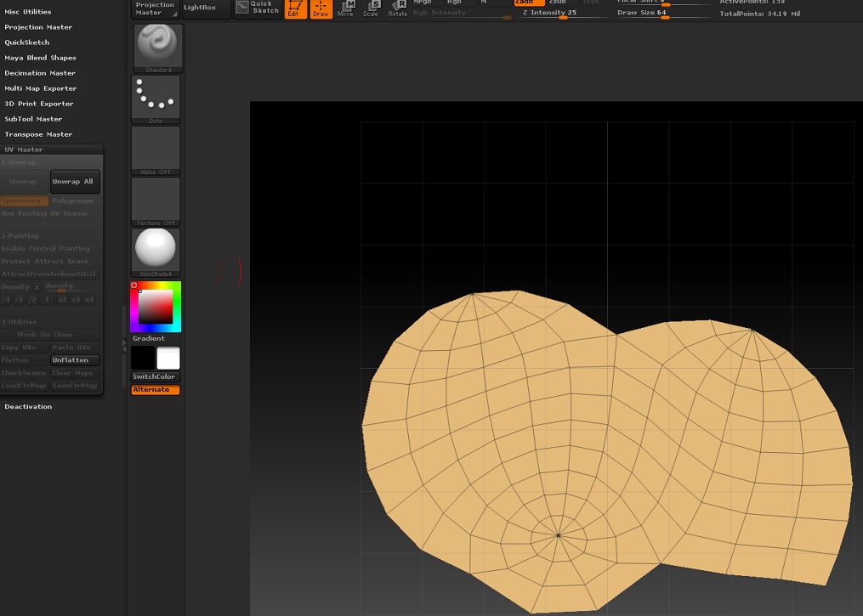Set density multiplier to /2
This screenshot has width=863, height=616.
click(33, 300)
